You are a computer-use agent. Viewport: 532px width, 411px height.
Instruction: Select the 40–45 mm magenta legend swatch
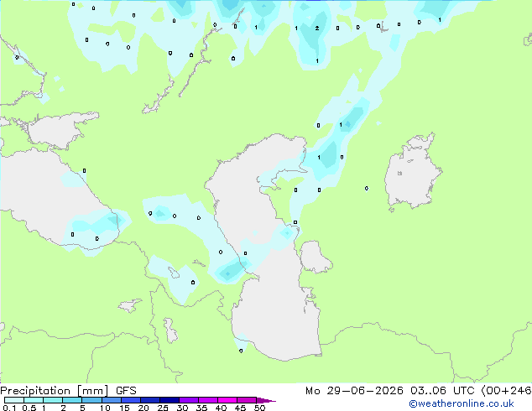click(227, 400)
